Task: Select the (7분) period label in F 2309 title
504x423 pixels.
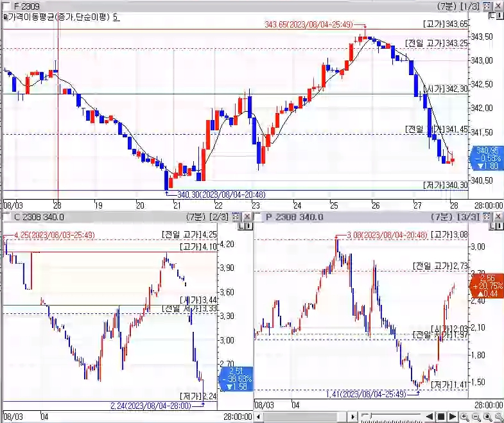Action: [446, 6]
